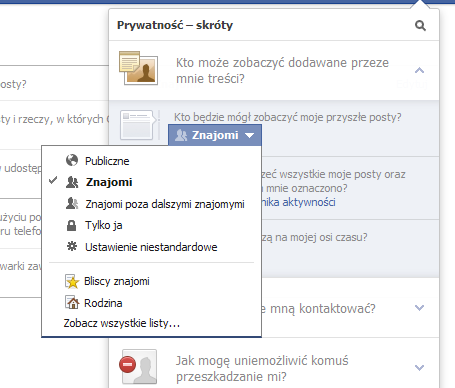455x388 pixels.
Task: Click the profile-with-notes icon for content visibility section
Action: click(138, 68)
